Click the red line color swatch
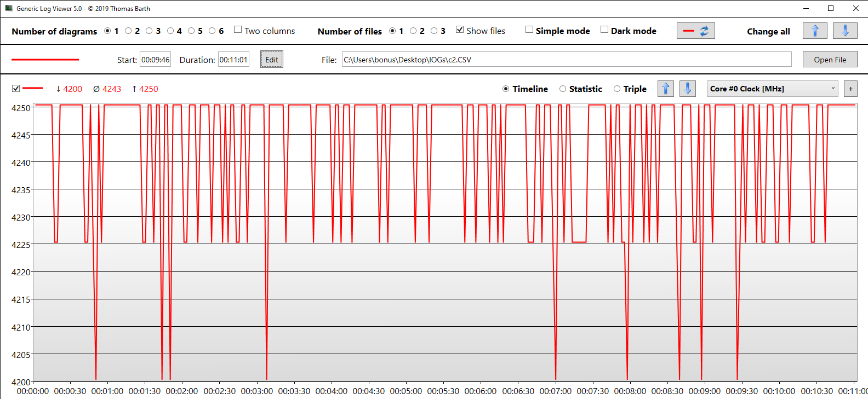The height and width of the screenshot is (399, 868). tap(45, 59)
